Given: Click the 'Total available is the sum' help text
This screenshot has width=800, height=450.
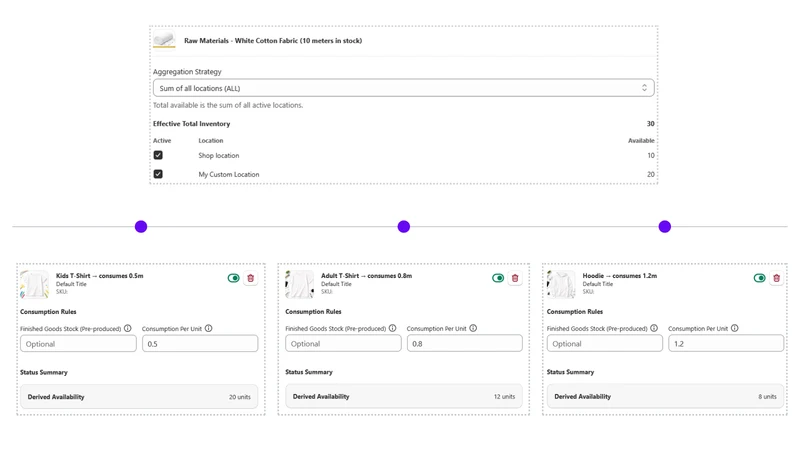Looking at the screenshot, I should click(228, 105).
